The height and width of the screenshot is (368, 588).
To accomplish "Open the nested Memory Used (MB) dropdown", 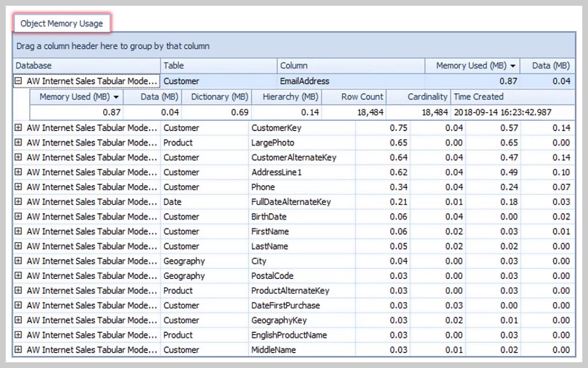I will (116, 97).
